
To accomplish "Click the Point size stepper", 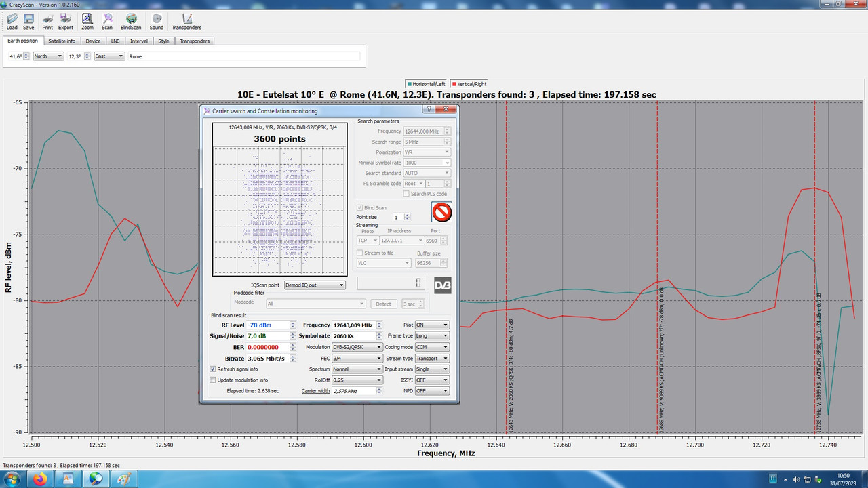I will [x=407, y=217].
